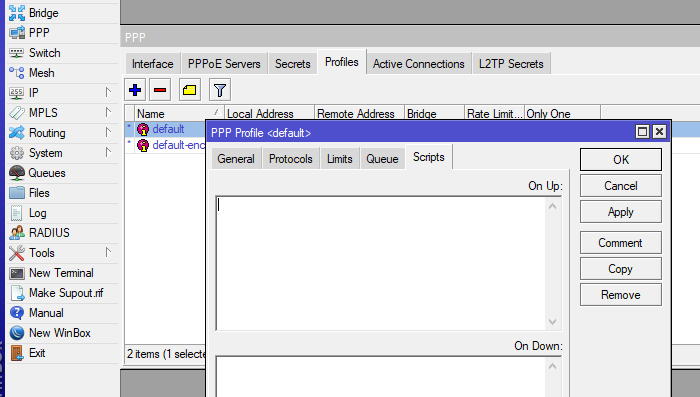This screenshot has width=700, height=397.
Task: Switch to the Secrets tab
Action: pyautogui.click(x=292, y=64)
